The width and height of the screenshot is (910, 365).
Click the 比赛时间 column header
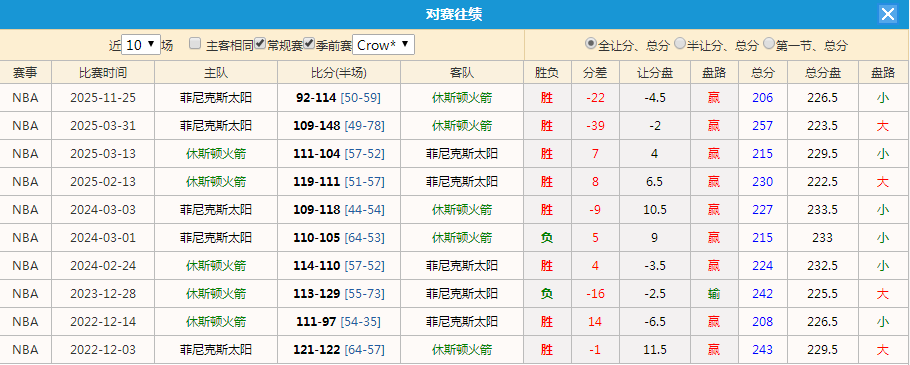coord(103,73)
